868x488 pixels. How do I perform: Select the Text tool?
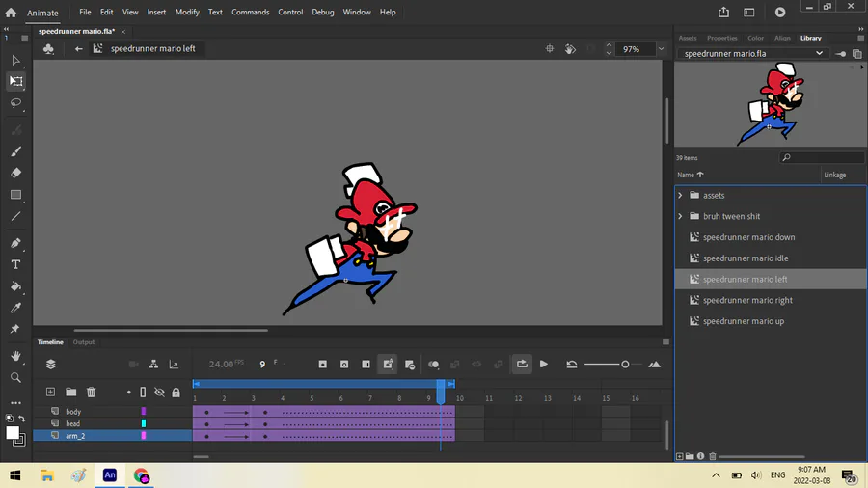click(15, 264)
